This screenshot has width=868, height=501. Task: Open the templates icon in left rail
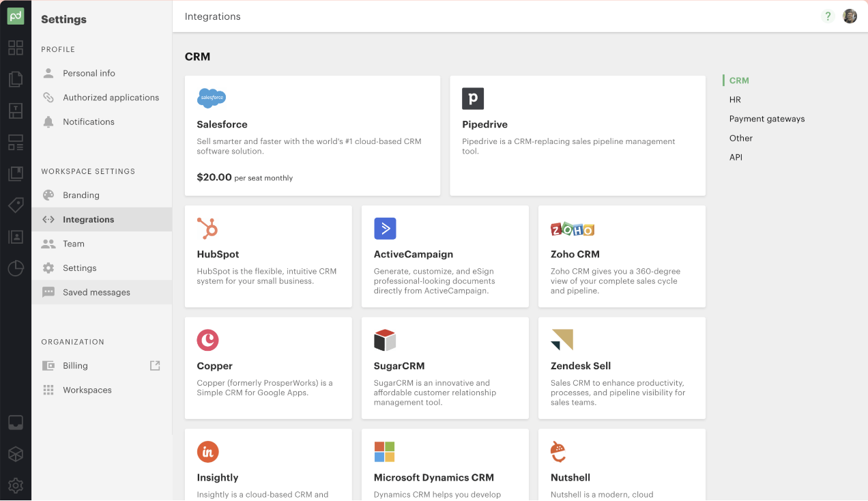coord(16,111)
